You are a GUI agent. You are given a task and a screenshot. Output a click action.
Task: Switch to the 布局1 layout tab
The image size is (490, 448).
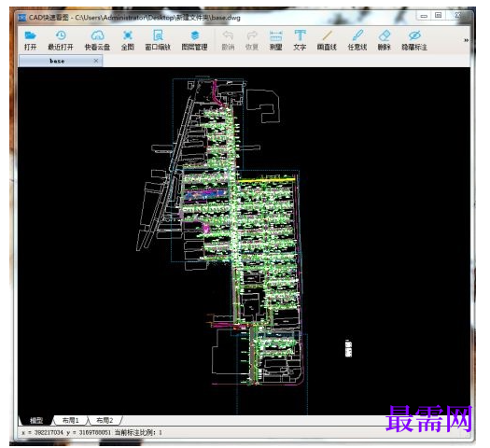point(70,420)
